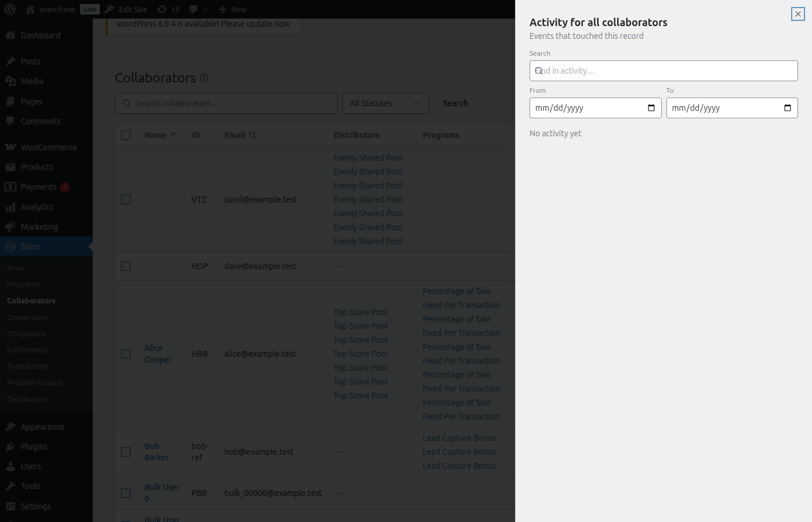Viewport: 812px width, 522px height.
Task: Click the help icon beside Collaborators heading
Action: point(204,78)
